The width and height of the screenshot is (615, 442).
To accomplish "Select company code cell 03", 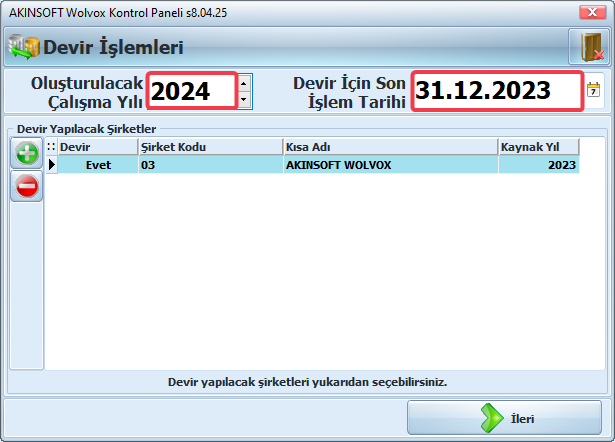I will (x=211, y=165).
